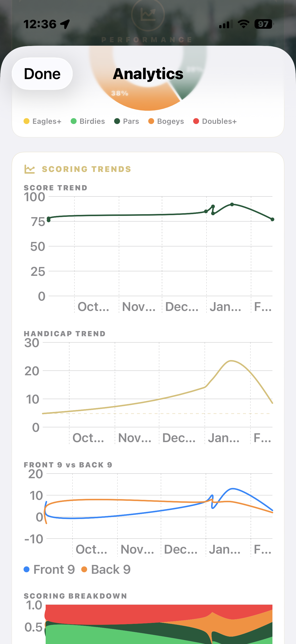Viewport: 296px width, 644px height.
Task: Open the Handicap Trend view
Action: (65, 334)
